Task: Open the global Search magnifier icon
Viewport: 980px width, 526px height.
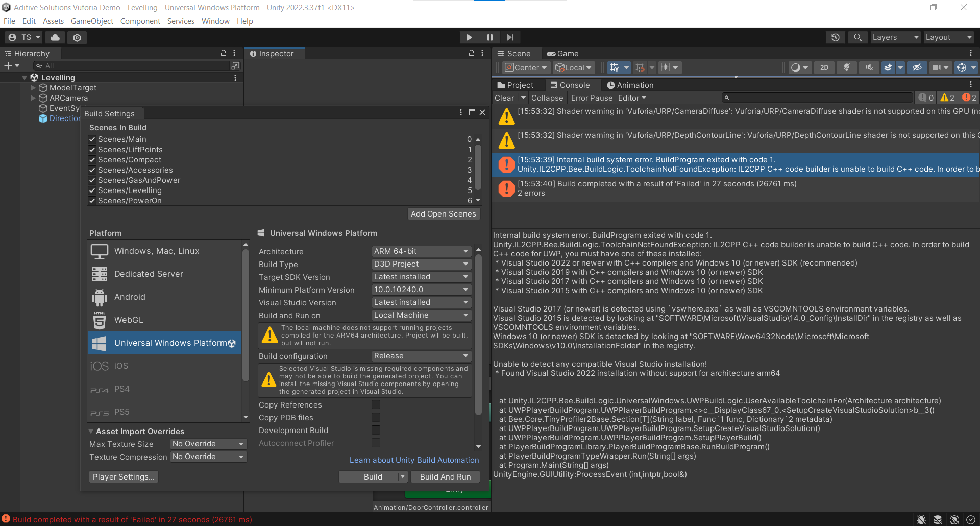Action: (857, 37)
